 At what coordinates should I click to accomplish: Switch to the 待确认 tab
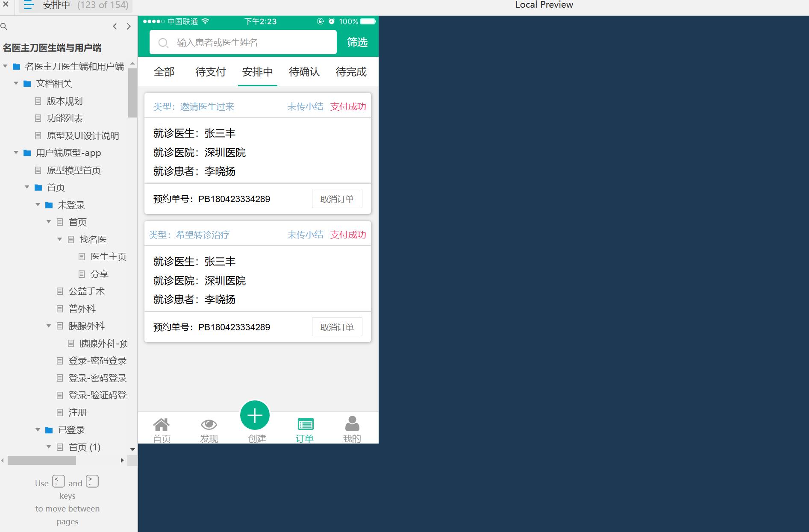(x=304, y=72)
